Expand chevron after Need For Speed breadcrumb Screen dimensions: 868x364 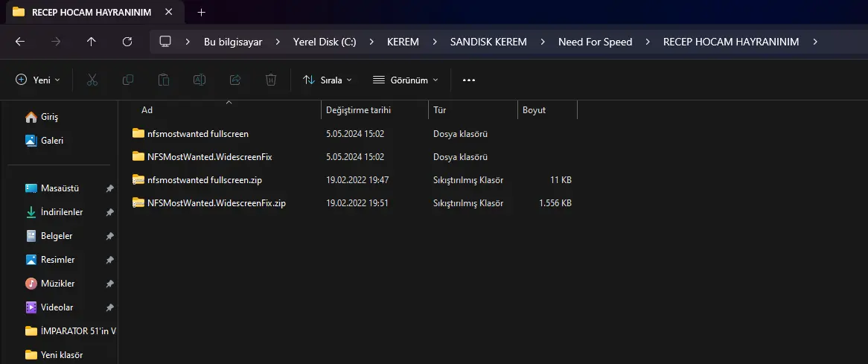pyautogui.click(x=648, y=42)
